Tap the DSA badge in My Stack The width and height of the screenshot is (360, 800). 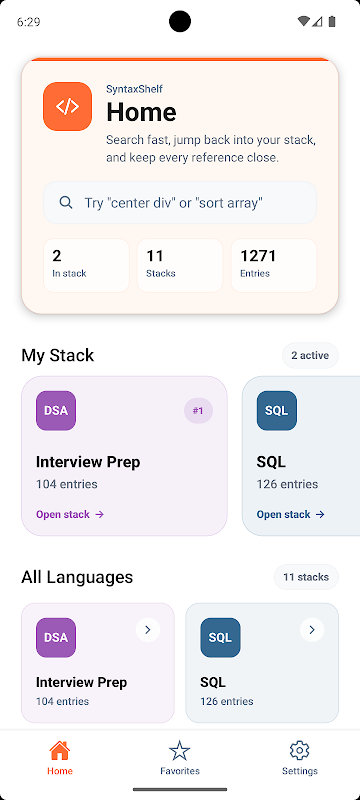click(56, 410)
